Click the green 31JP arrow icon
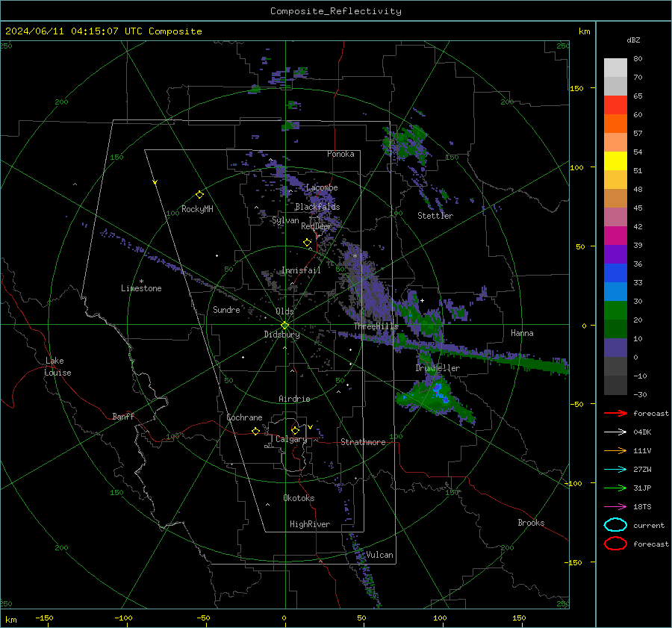The image size is (672, 628). click(615, 488)
